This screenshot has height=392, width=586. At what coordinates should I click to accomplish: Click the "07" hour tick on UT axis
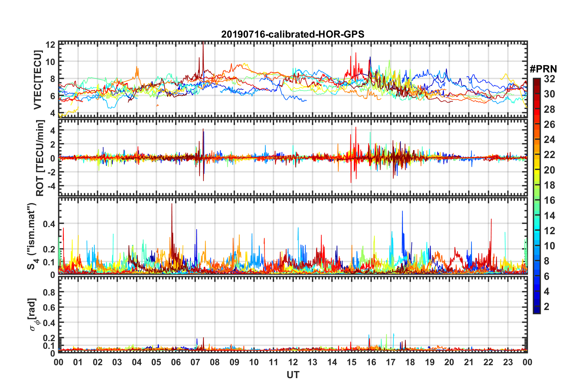pyautogui.click(x=195, y=362)
